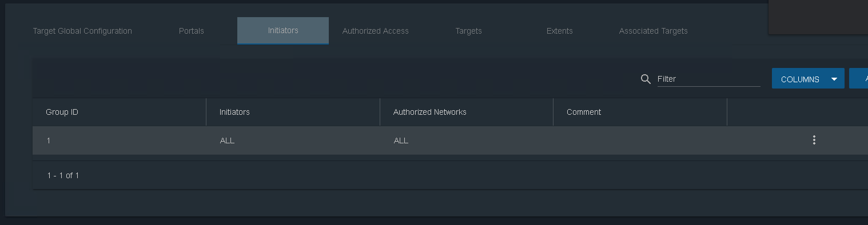Click the partially visible blue Add button
This screenshot has width=868, height=225.
point(859,78)
